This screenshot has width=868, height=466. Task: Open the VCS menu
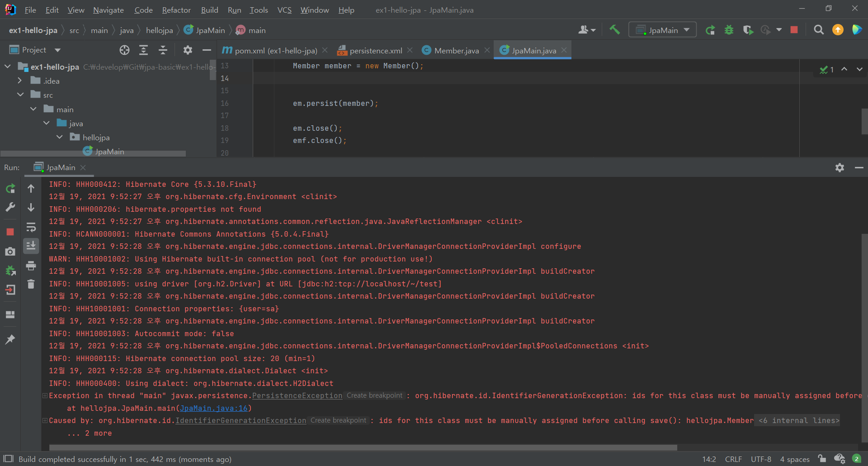click(284, 10)
